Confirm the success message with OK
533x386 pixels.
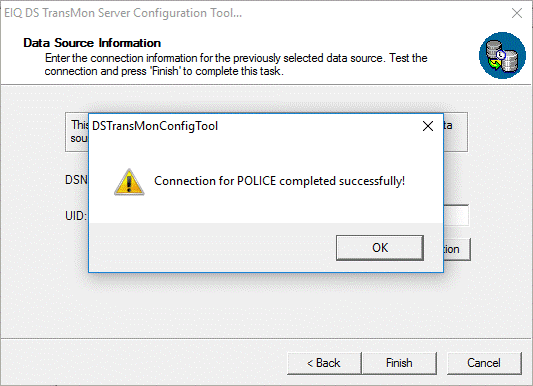point(380,248)
